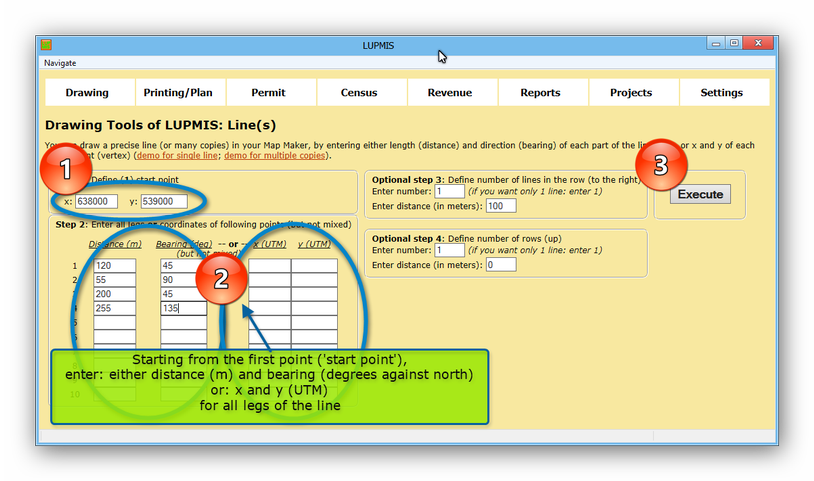814x481 pixels.
Task: Click distance field containing 255
Action: (x=115, y=308)
